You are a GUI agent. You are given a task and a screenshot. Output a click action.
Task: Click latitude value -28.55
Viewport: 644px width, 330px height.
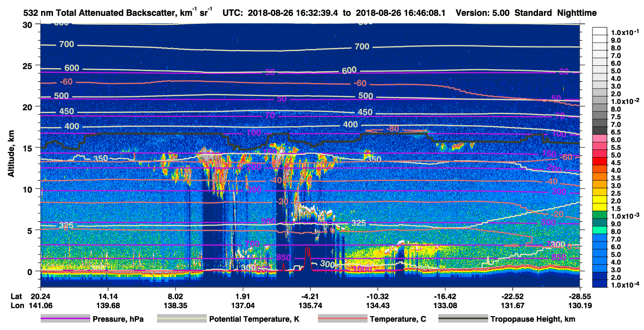click(x=580, y=296)
